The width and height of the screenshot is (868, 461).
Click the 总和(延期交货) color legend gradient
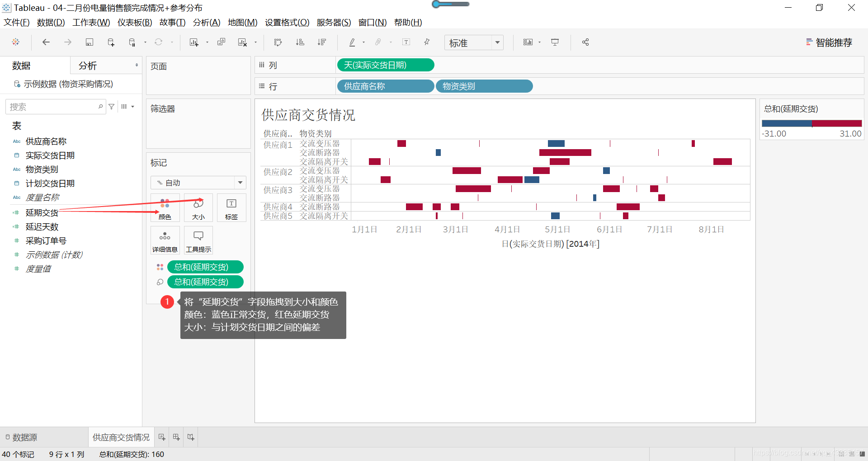[812, 123]
